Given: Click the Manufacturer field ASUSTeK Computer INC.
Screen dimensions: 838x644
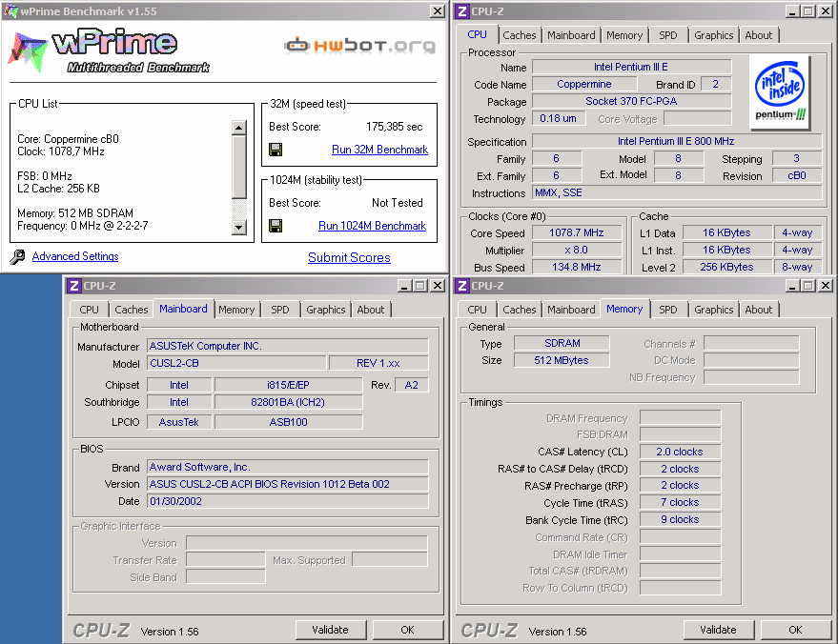Looking at the screenshot, I should coord(288,346).
